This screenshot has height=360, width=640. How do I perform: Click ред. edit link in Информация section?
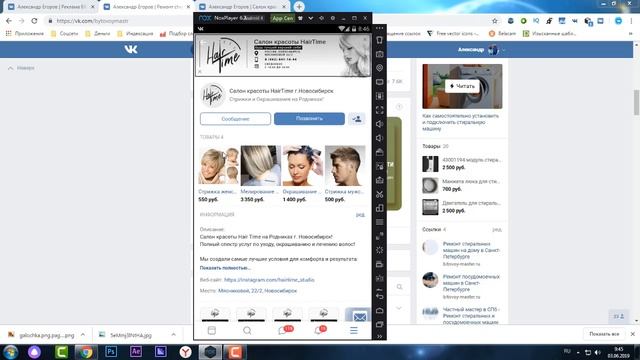(360, 215)
